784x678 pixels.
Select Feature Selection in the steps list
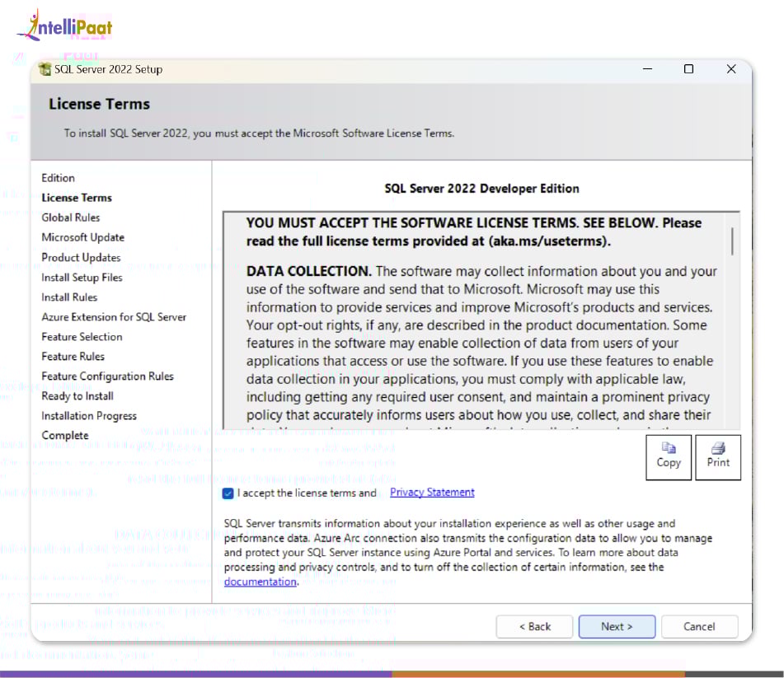click(x=82, y=337)
